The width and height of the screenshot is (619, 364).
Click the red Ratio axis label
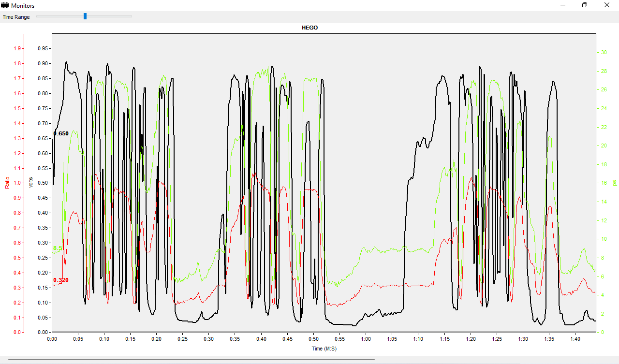[x=7, y=182]
